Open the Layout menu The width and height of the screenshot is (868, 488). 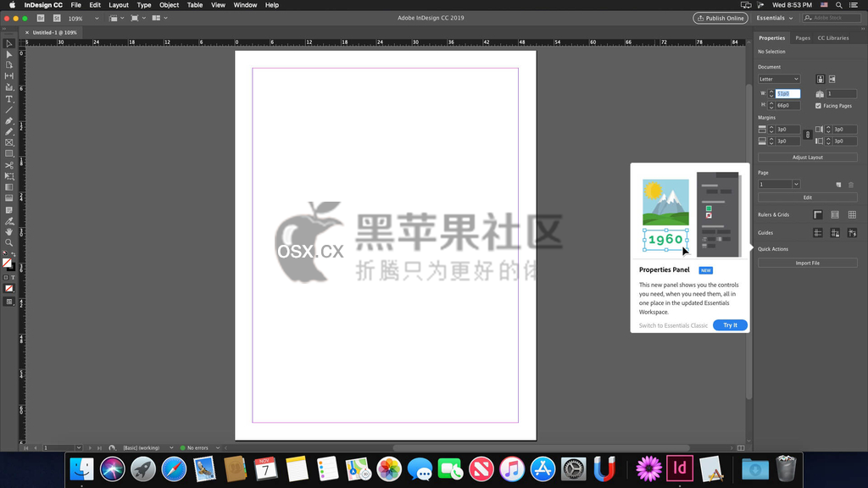[x=119, y=5]
